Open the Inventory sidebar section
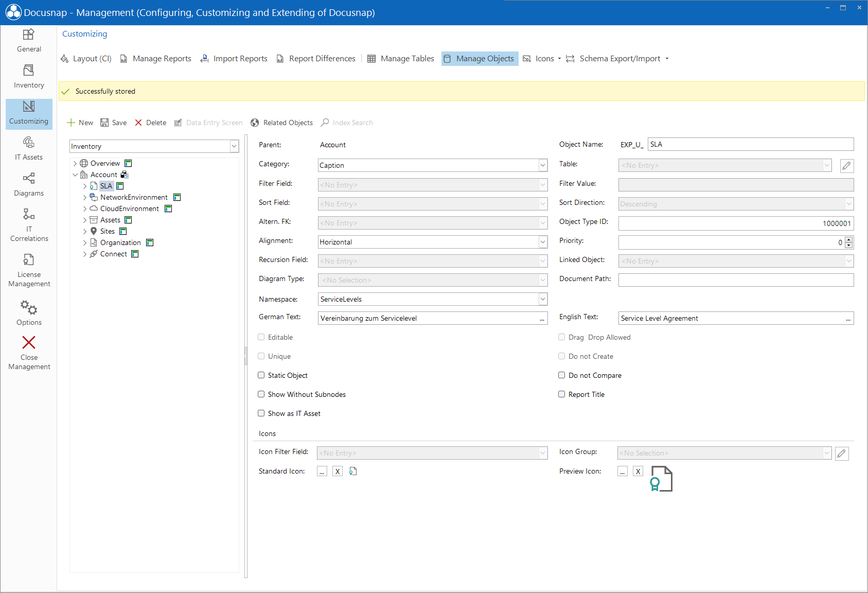Screen dimensions: 868x593 click(x=29, y=77)
